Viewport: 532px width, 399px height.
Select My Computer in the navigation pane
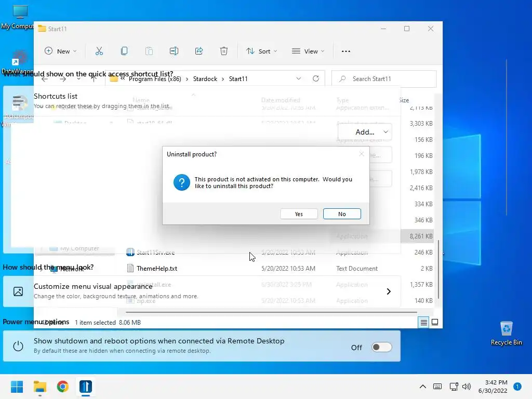click(x=75, y=248)
